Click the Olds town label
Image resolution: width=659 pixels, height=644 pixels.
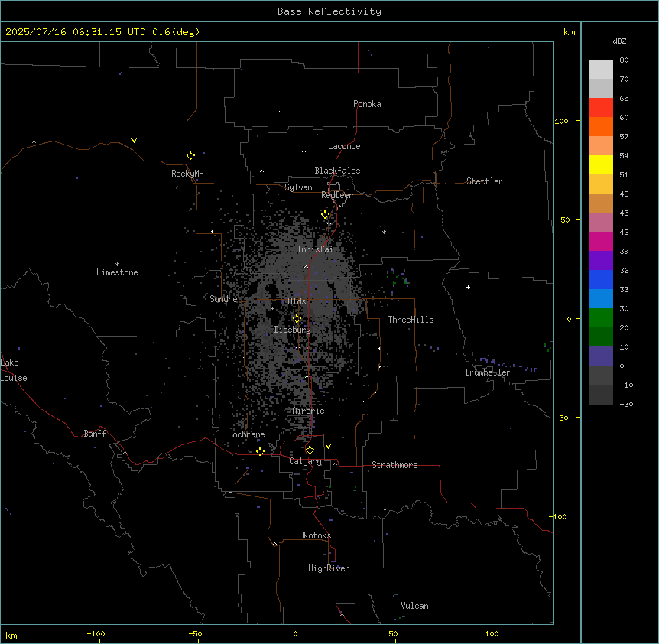(297, 301)
